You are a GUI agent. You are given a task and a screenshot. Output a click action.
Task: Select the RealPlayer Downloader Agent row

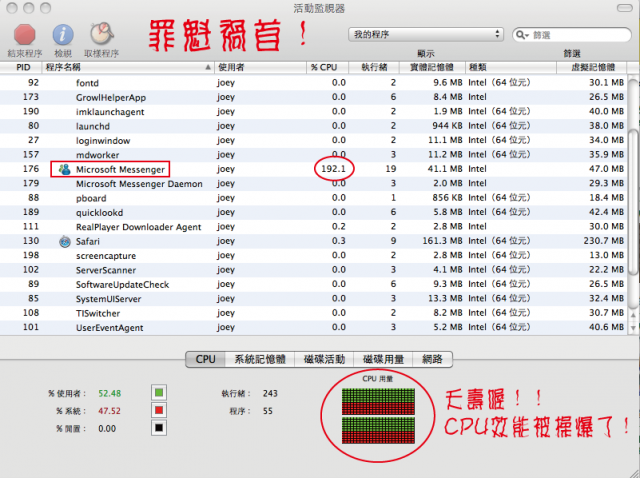[x=313, y=227]
